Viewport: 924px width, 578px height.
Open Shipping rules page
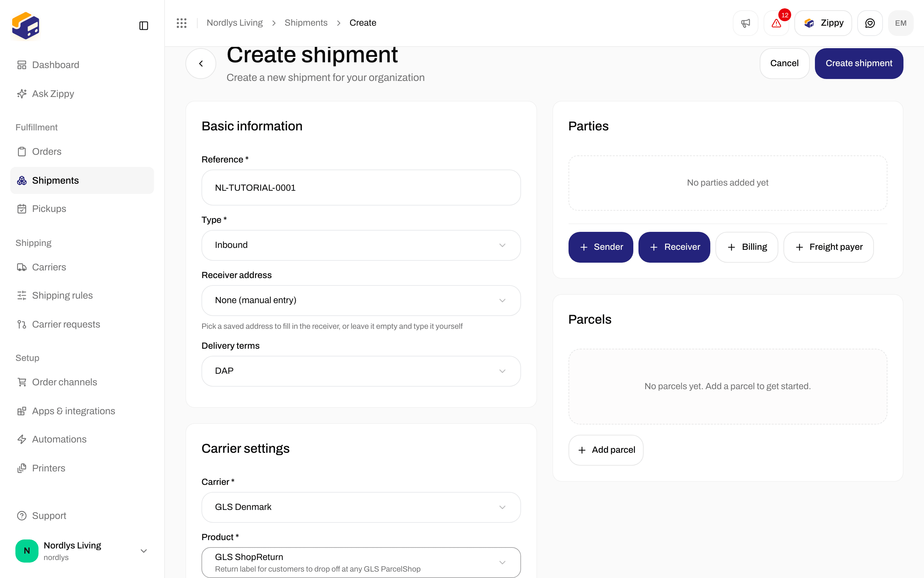click(82, 295)
